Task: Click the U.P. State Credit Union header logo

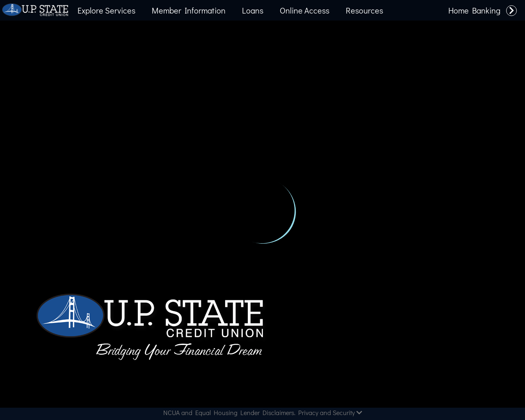Action: pos(35,10)
